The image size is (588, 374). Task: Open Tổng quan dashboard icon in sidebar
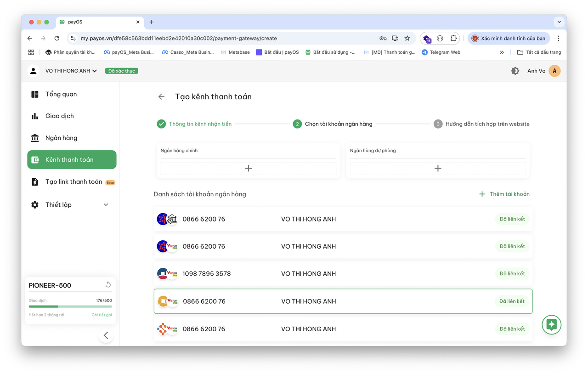35,94
